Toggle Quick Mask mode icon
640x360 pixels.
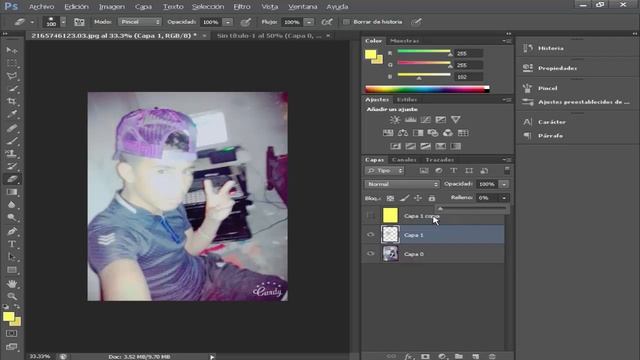(x=11, y=333)
